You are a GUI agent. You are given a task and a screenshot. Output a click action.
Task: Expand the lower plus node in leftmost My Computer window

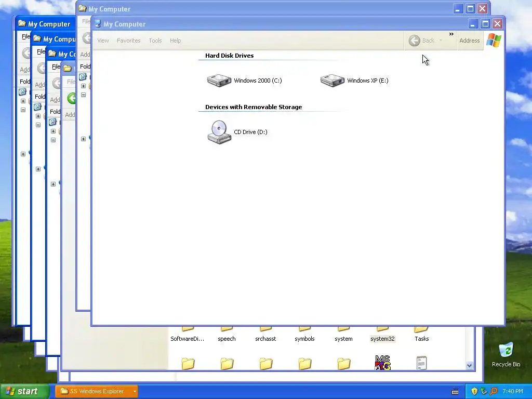point(23,154)
